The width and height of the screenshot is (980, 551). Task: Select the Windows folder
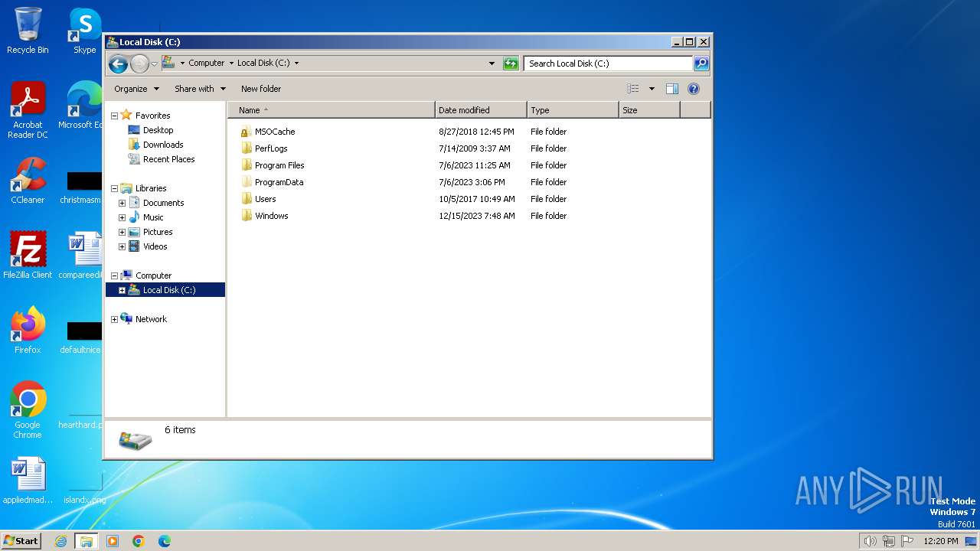[x=271, y=216]
